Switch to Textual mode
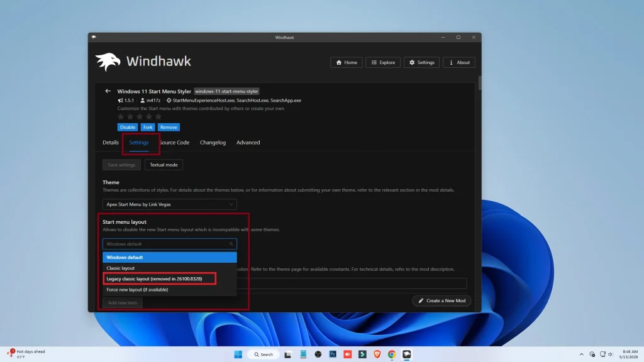The height and width of the screenshot is (362, 644). [164, 165]
